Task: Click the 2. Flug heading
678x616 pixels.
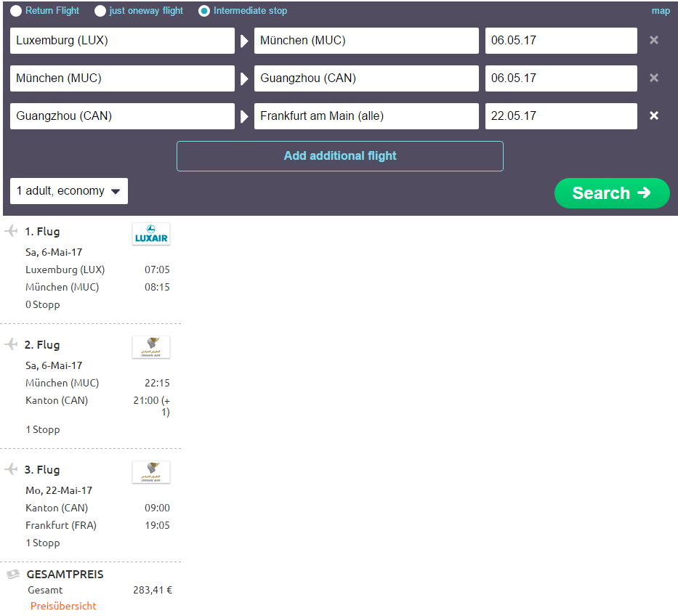Action: [x=42, y=345]
